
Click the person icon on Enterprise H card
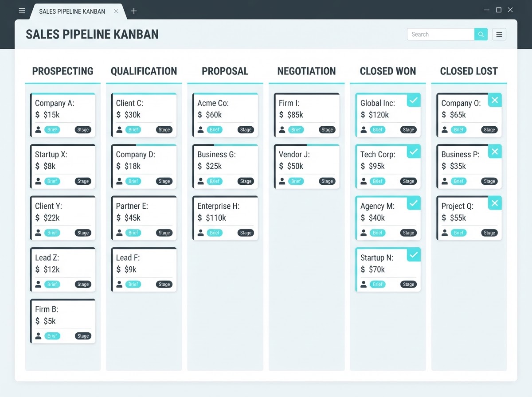tap(201, 233)
